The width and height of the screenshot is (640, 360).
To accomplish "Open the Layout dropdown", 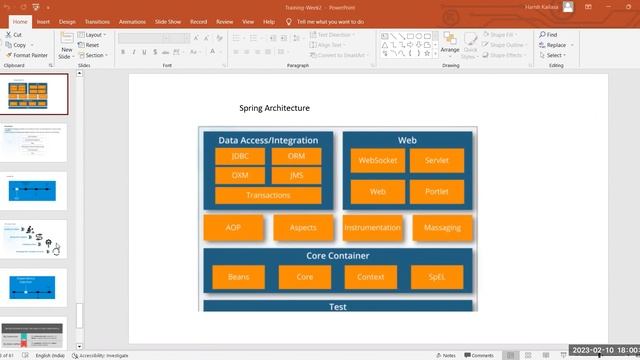I will coord(92,35).
